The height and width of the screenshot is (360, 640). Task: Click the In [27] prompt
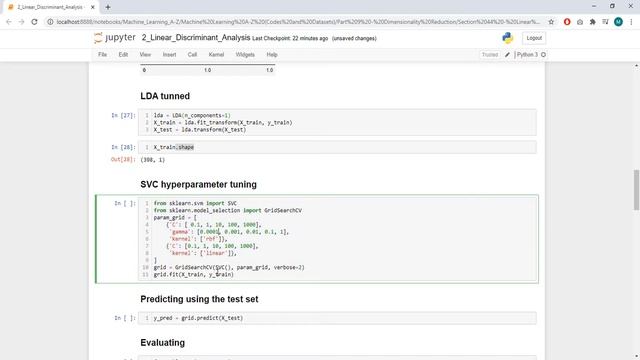[x=123, y=116]
